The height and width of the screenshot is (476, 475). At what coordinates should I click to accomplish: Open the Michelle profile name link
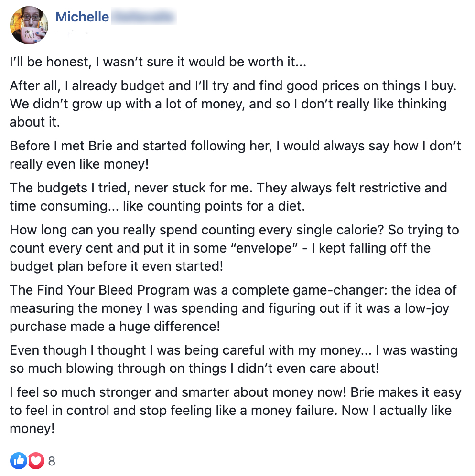click(x=82, y=17)
